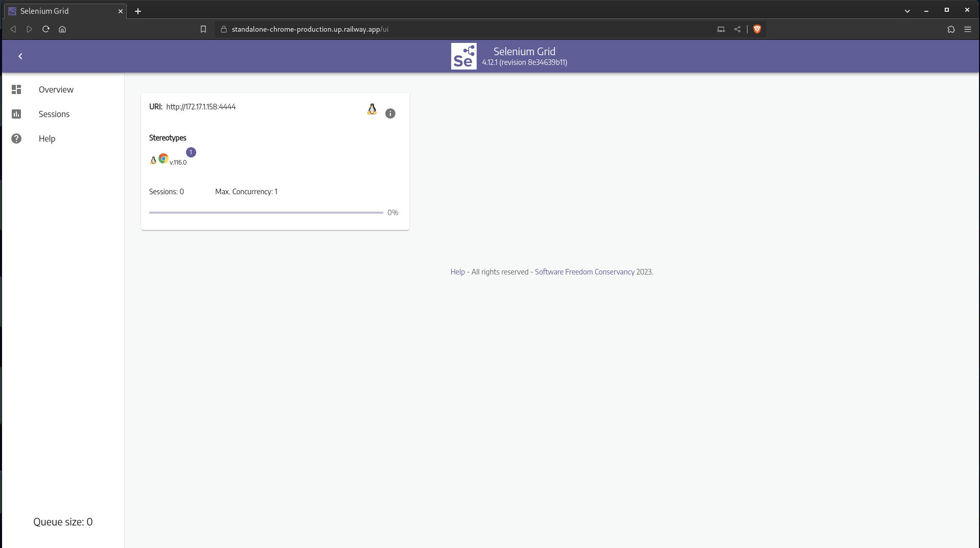Click the send-to-device icon in the address bar
The height and width of the screenshot is (548, 980).
(720, 29)
